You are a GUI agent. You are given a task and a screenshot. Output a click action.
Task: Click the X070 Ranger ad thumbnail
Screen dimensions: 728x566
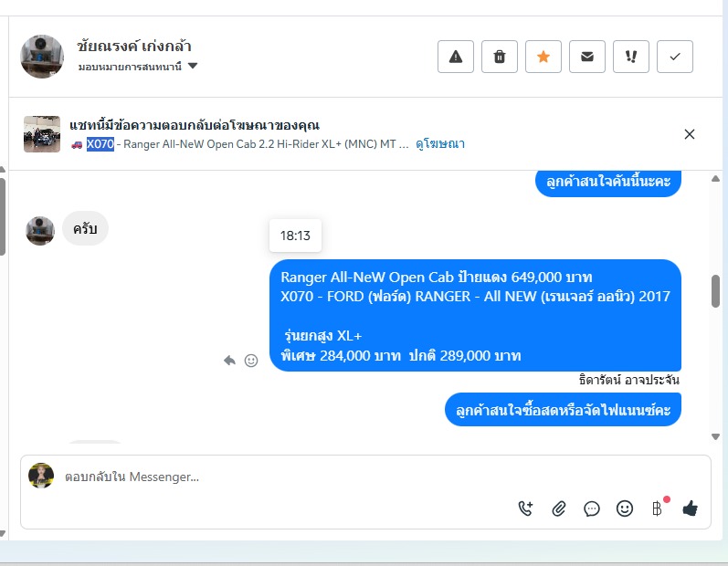pos(42,134)
